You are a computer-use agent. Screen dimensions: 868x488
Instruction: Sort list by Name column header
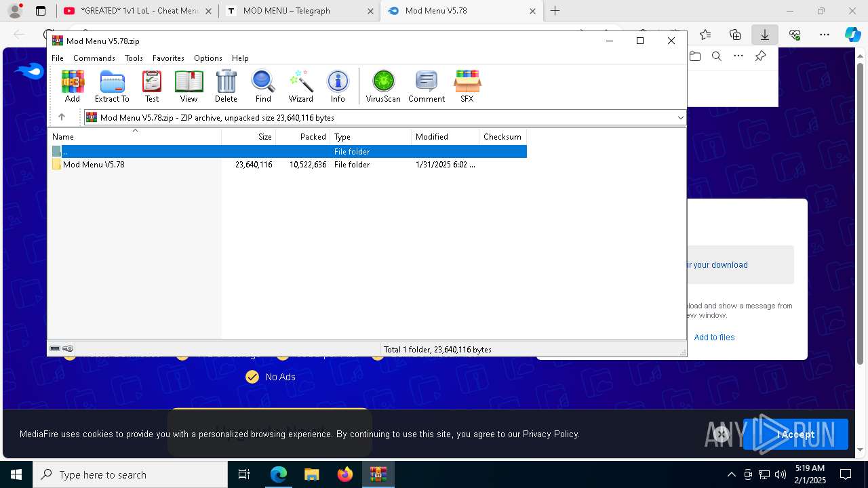point(134,136)
